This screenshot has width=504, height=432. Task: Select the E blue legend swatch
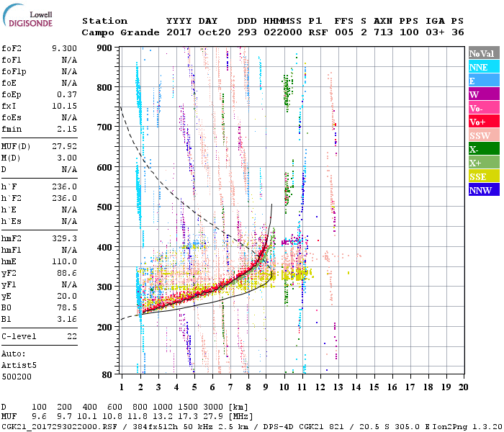(484, 81)
